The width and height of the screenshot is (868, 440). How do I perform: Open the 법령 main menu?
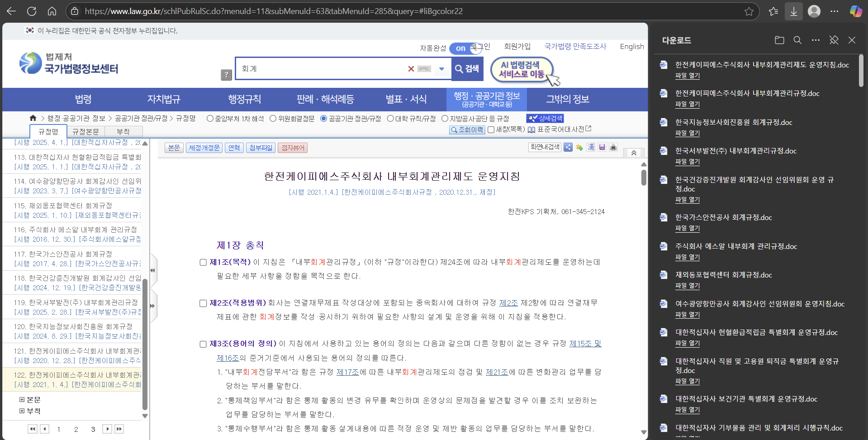(83, 99)
